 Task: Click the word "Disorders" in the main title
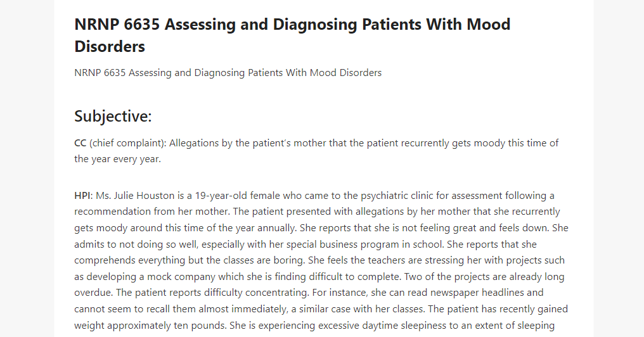(x=110, y=46)
